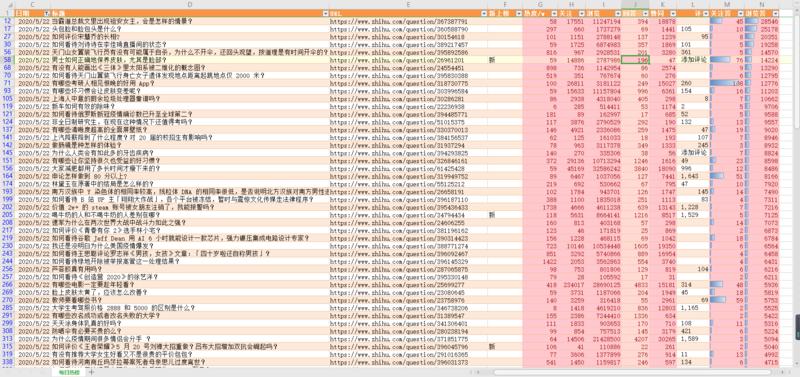Select row 338 header
This screenshot has width=800, height=377.
(8, 362)
